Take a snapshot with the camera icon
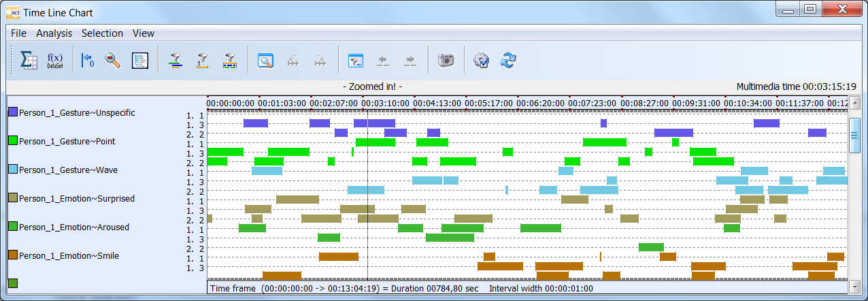 click(x=446, y=61)
